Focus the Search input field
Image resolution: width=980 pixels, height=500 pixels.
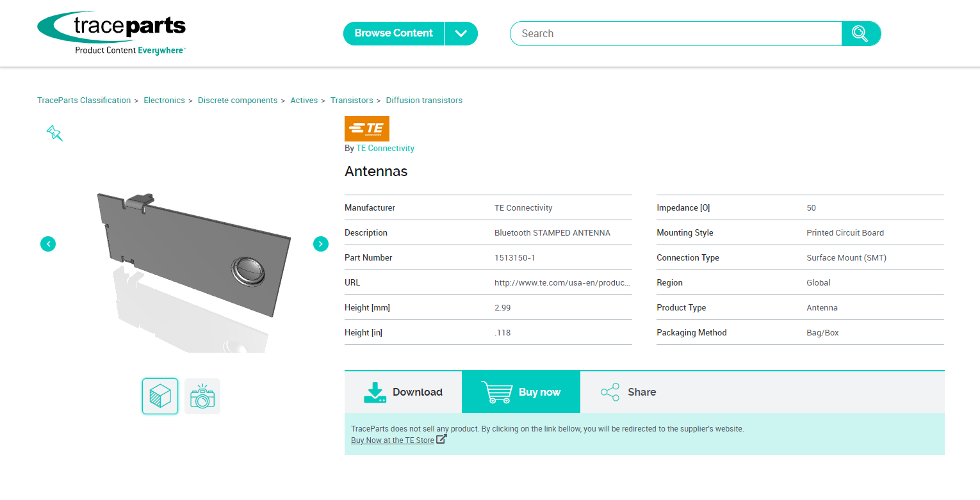tap(676, 33)
